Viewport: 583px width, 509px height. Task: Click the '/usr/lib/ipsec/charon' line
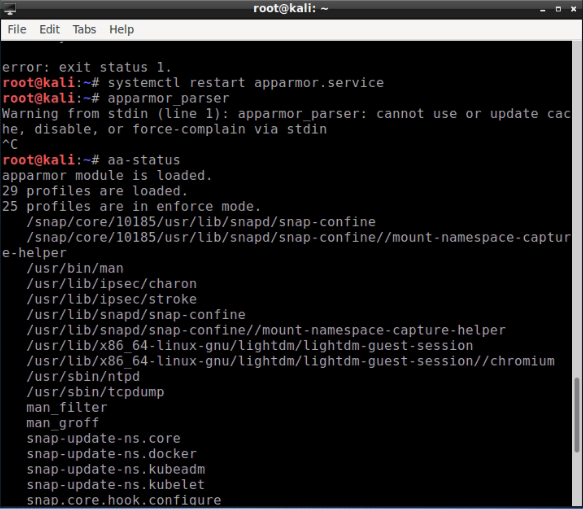coord(111,284)
